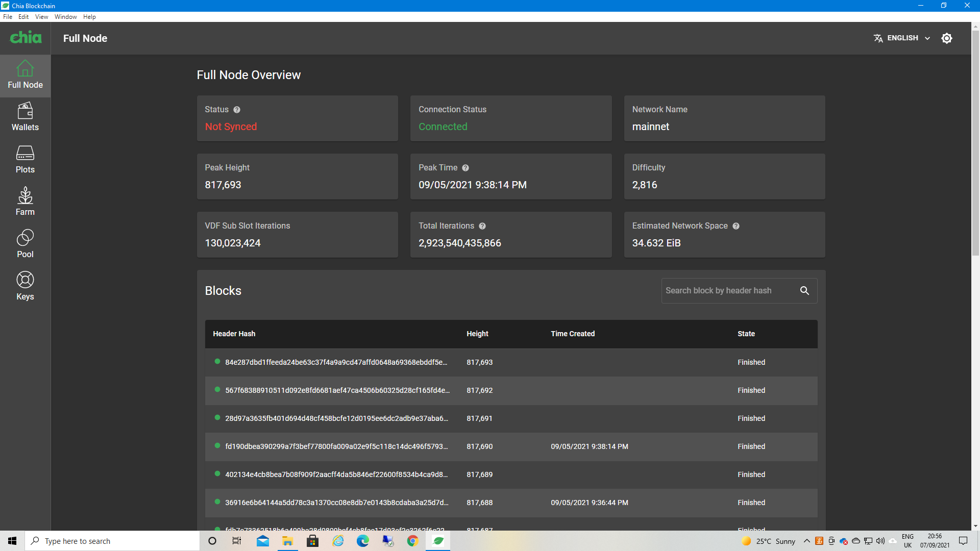Open the Mail app from taskbar

pyautogui.click(x=263, y=541)
